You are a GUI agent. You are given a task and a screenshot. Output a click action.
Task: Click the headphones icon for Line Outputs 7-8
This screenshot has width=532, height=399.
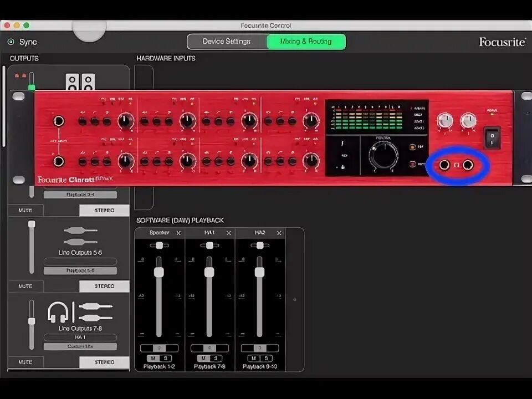58,312
